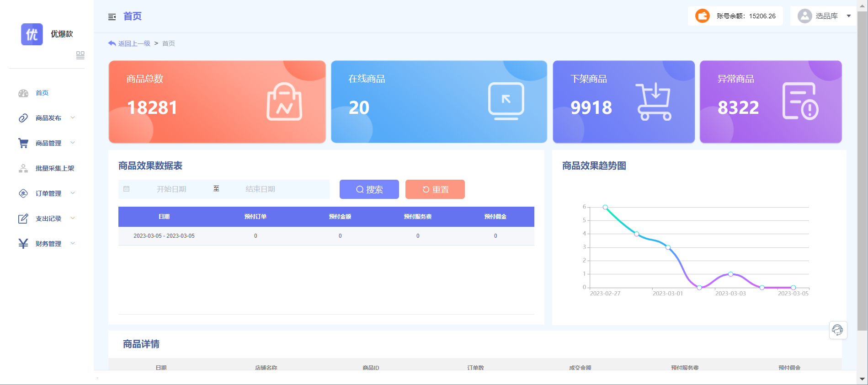
Task: Click the 2023-03-05 - 2023-03-05 date cell
Action: tap(164, 236)
